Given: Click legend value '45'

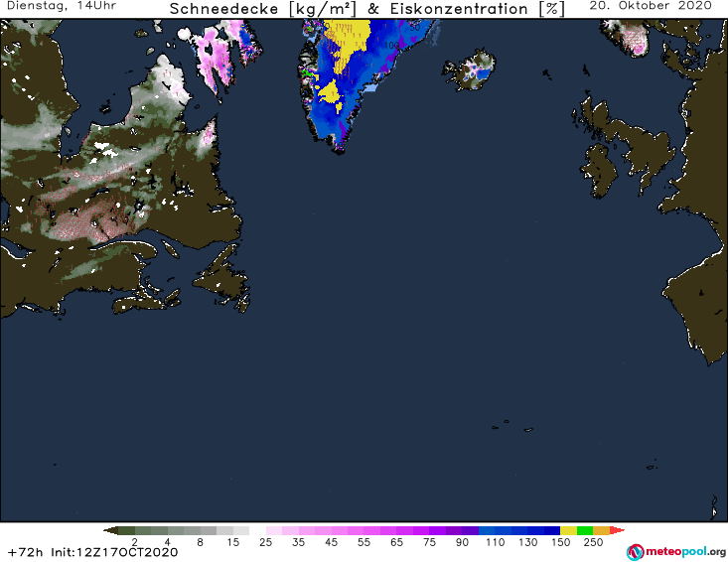Looking at the screenshot, I should pos(331,542).
